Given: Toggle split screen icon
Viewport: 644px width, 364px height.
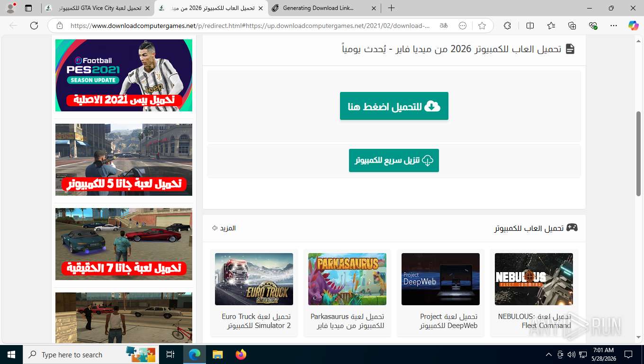Looking at the screenshot, I should pos(530,26).
